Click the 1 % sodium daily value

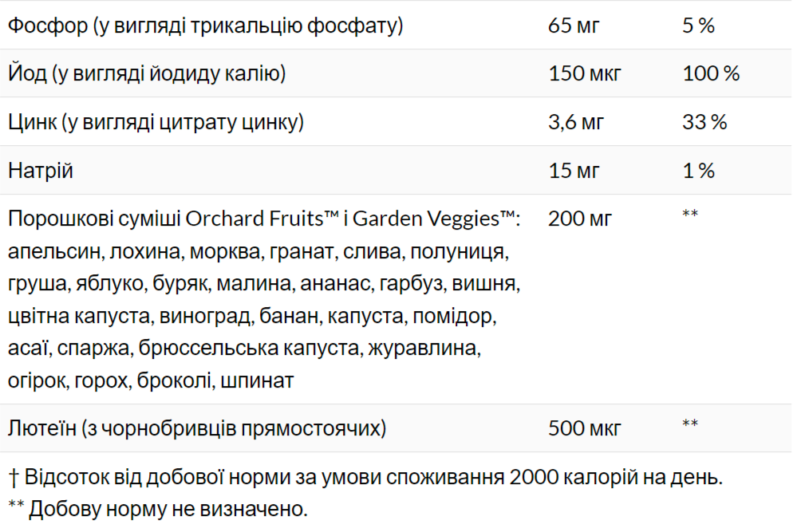(698, 171)
